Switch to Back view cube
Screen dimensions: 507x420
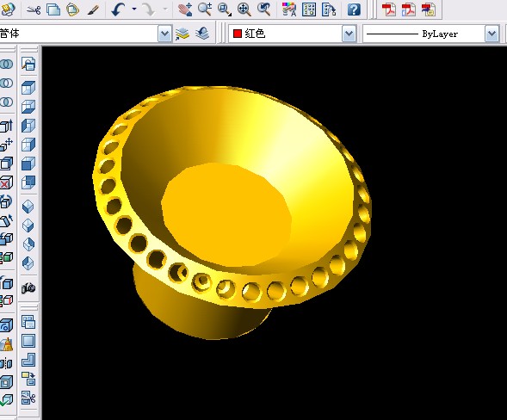pos(28,182)
